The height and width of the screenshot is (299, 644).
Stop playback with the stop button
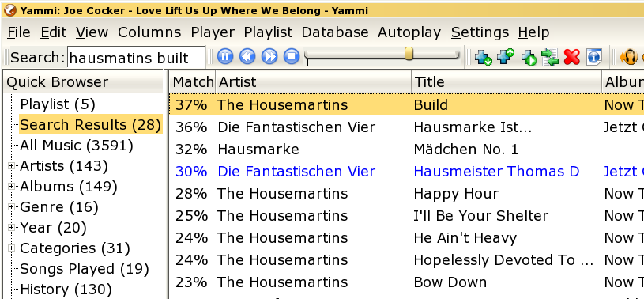(292, 56)
